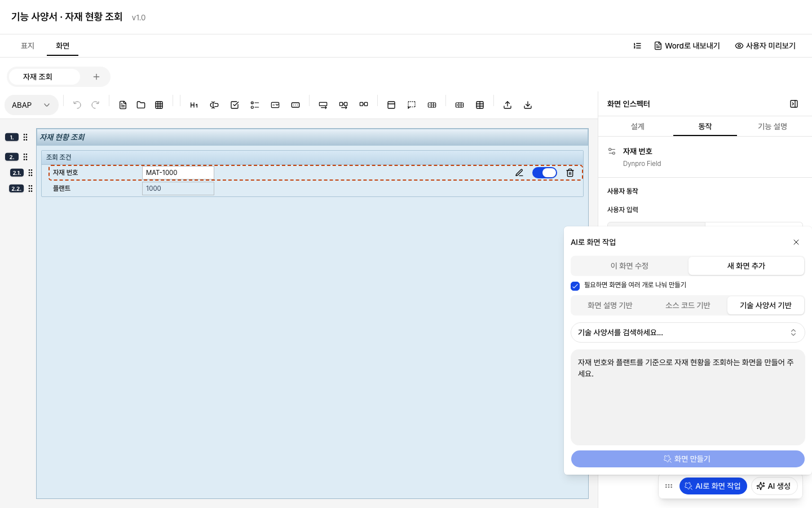Viewport: 812px width, 508px height.
Task: Uncheck 필요하면 화면을 여러 개로 나눠 만들기
Action: click(x=575, y=286)
